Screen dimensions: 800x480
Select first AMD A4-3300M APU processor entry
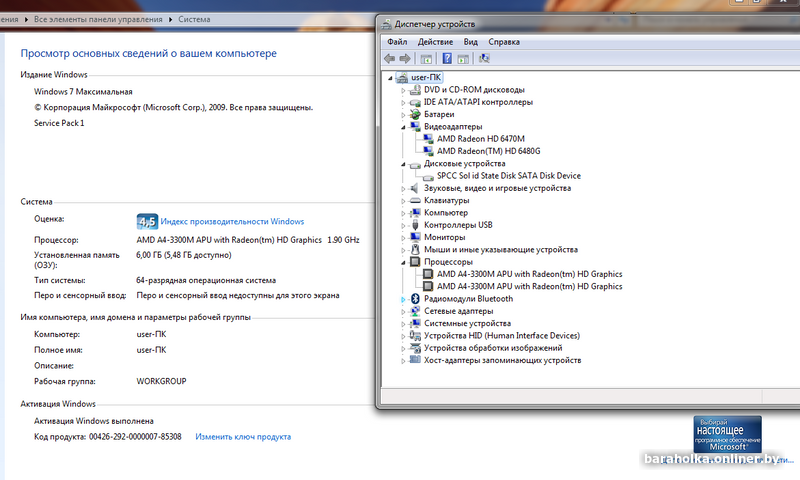point(530,274)
